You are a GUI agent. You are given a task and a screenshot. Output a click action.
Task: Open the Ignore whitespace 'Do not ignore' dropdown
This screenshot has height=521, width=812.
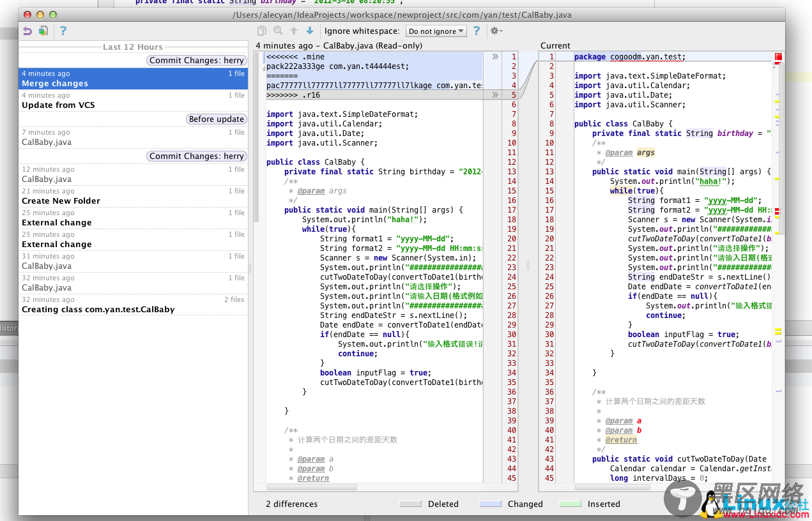point(436,31)
